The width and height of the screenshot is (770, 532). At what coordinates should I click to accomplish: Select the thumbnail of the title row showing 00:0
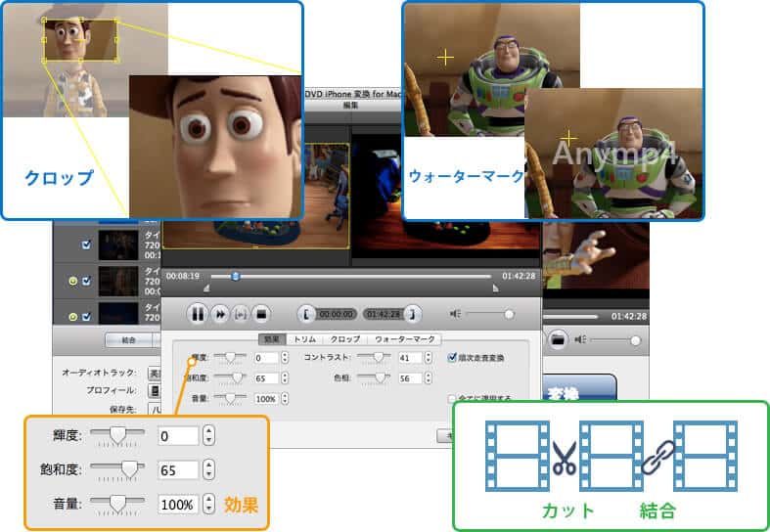click(117, 282)
